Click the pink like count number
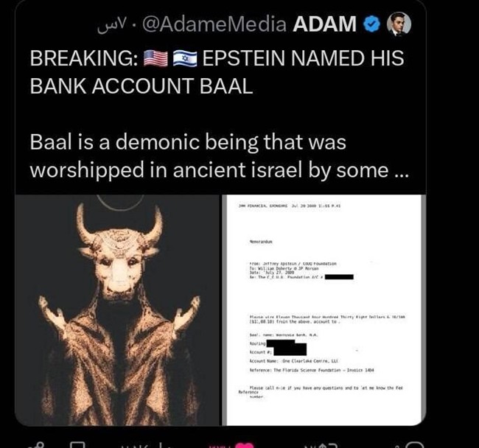 pos(220,446)
